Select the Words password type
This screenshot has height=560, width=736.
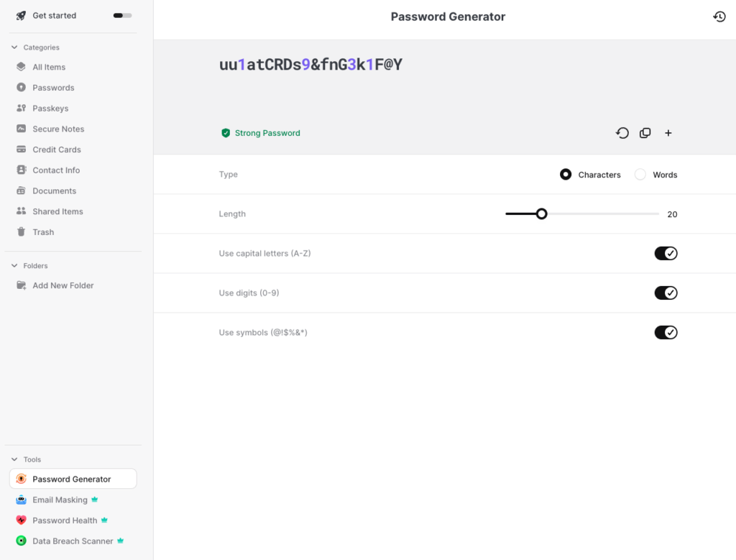click(640, 175)
